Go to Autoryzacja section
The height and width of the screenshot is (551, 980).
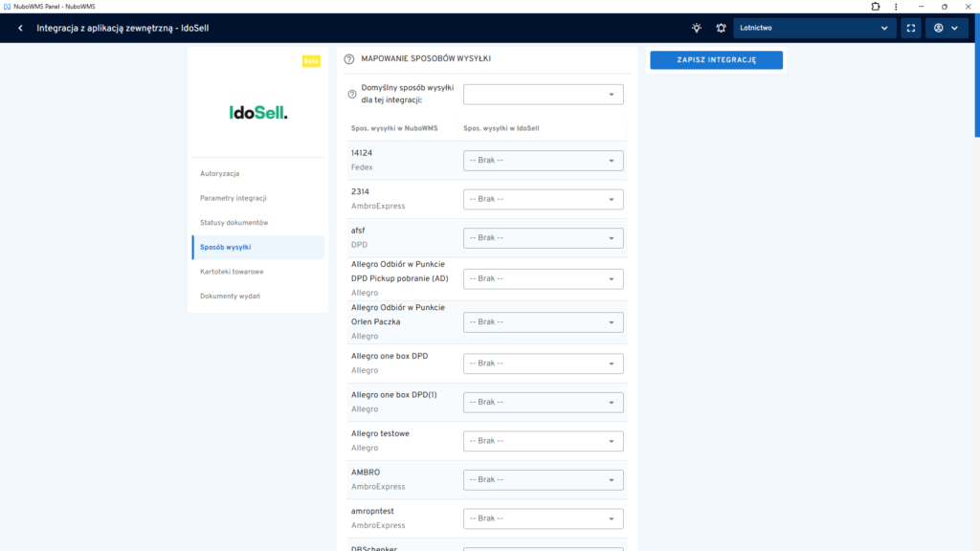(x=220, y=174)
